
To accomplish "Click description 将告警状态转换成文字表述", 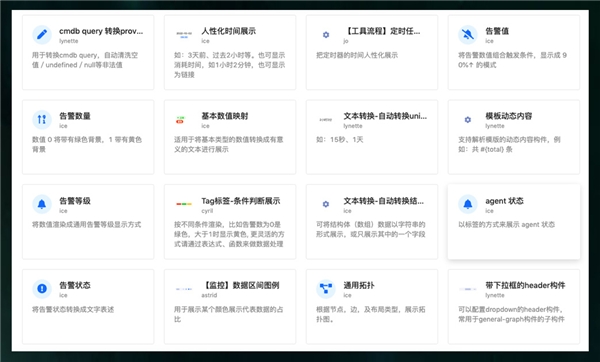I will (73, 310).
